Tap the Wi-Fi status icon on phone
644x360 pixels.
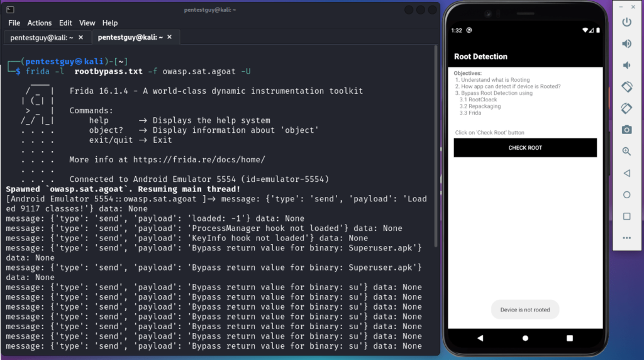click(x=585, y=30)
